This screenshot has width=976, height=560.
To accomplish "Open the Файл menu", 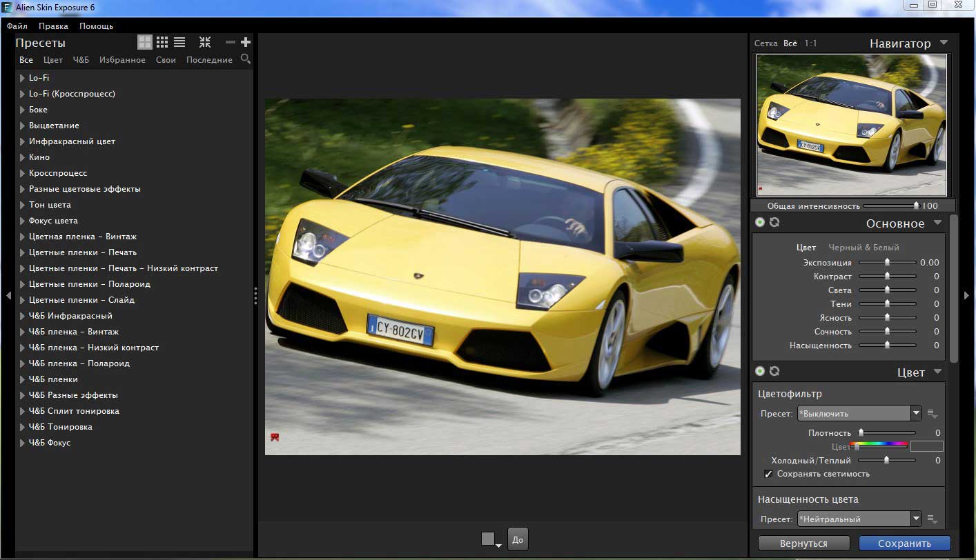I will (x=17, y=26).
